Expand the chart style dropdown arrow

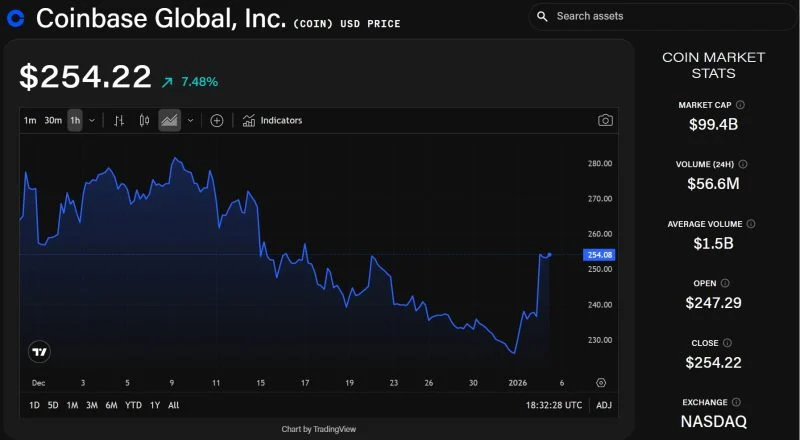point(190,121)
